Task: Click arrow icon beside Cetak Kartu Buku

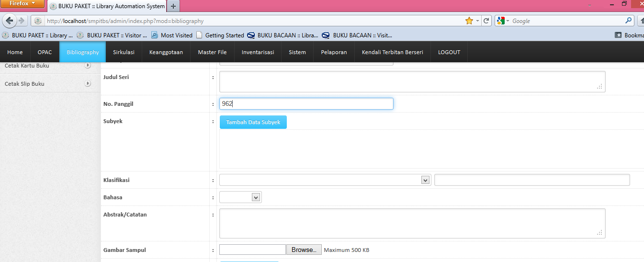Action: point(88,66)
